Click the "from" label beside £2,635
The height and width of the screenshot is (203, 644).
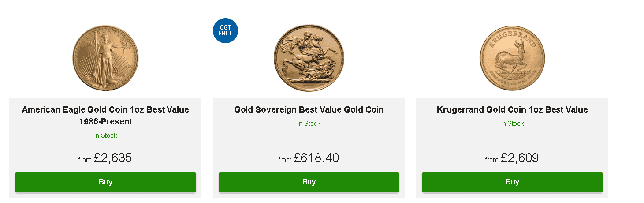85,160
